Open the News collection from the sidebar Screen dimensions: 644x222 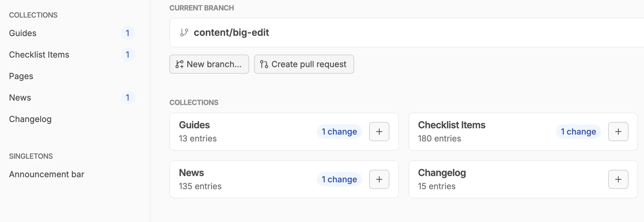click(x=20, y=98)
